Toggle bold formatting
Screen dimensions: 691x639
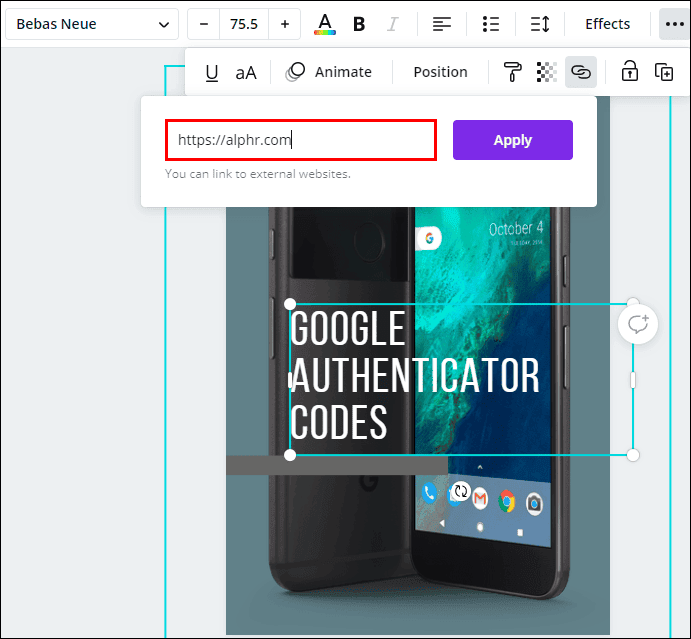(x=360, y=24)
